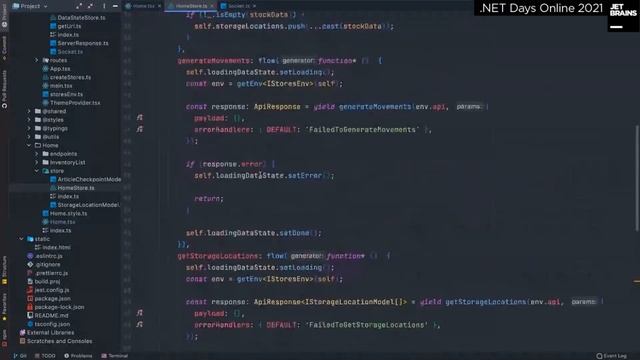The image size is (640, 360).
Task: Switch to the Home.tsx editor tab
Action: pyautogui.click(x=142, y=6)
